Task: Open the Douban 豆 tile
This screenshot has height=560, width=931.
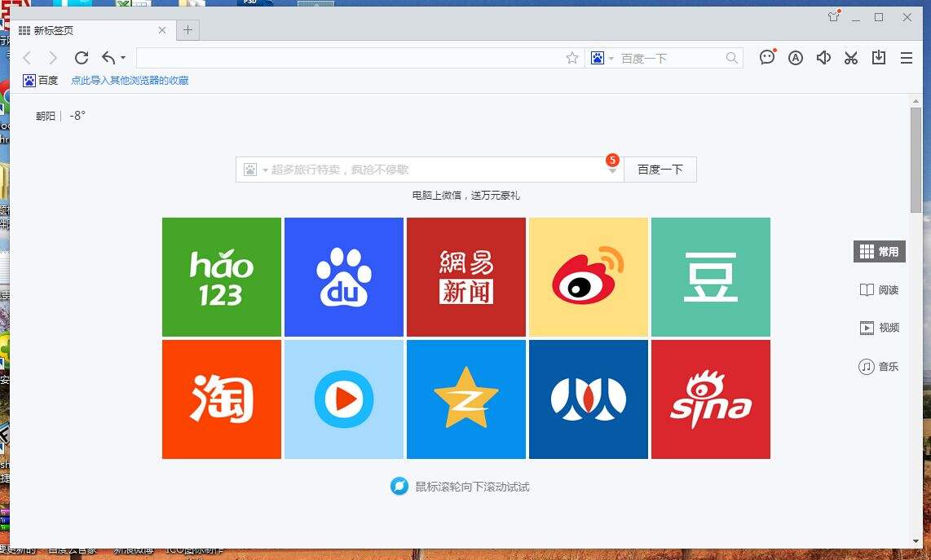Action: [x=711, y=276]
